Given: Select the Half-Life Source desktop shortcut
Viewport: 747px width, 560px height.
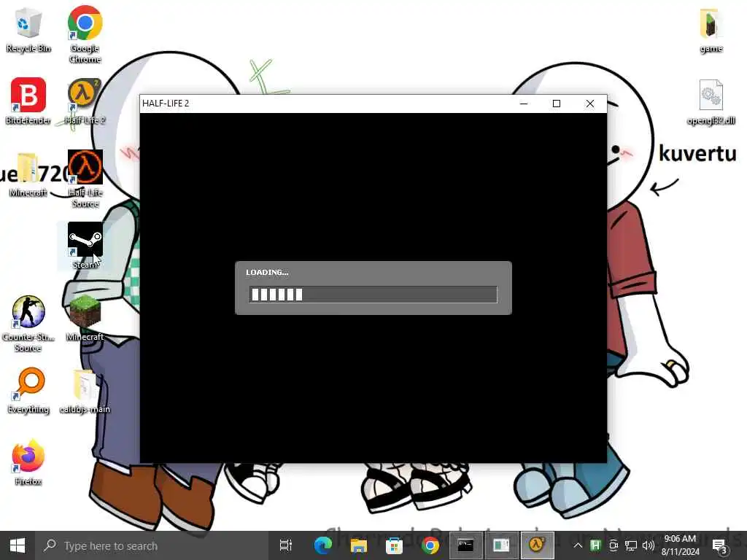Looking at the screenshot, I should pyautogui.click(x=85, y=179).
